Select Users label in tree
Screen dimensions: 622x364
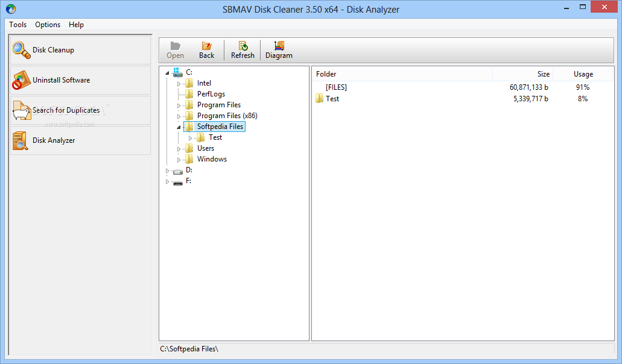click(x=206, y=148)
